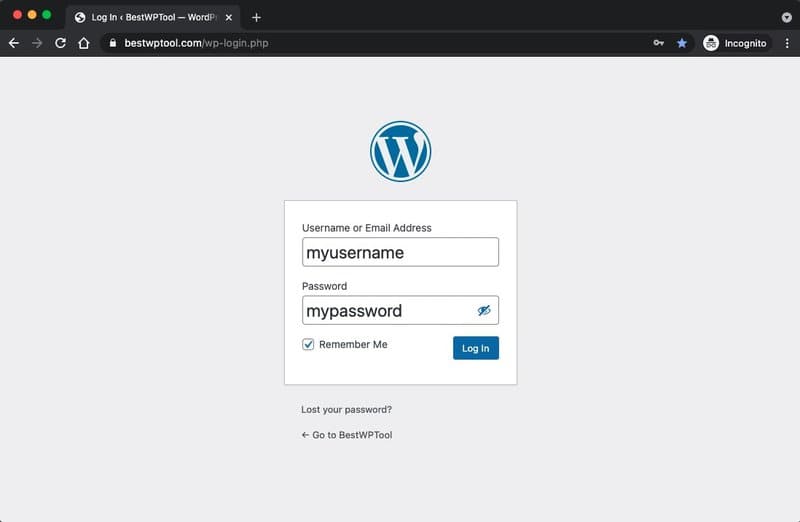The height and width of the screenshot is (522, 800).
Task: Uncheck the Remember Me checkbox
Action: click(308, 344)
